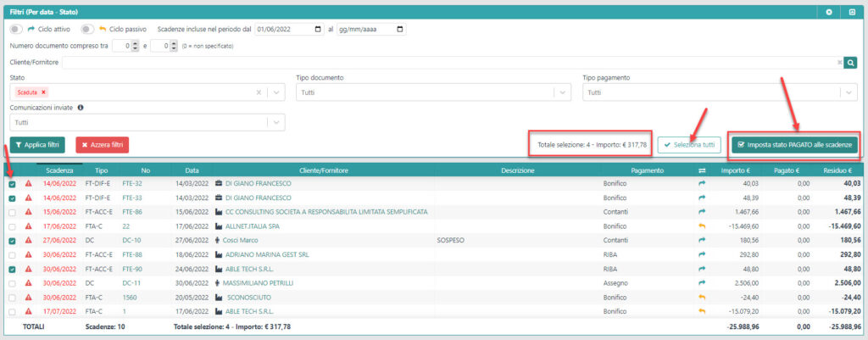Uncheck the checkbox for DC-10 row
Screen dimensions: 868x340
coord(12,241)
